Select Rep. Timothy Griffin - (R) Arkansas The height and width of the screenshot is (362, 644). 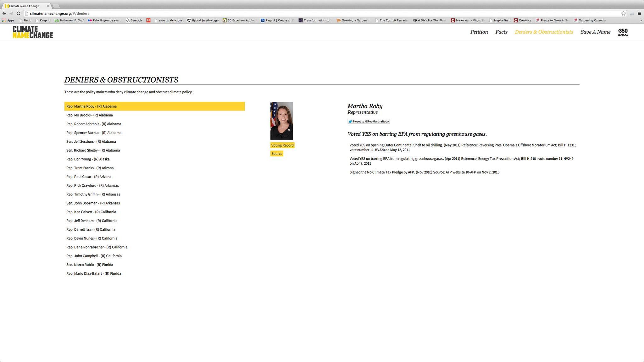click(x=154, y=194)
